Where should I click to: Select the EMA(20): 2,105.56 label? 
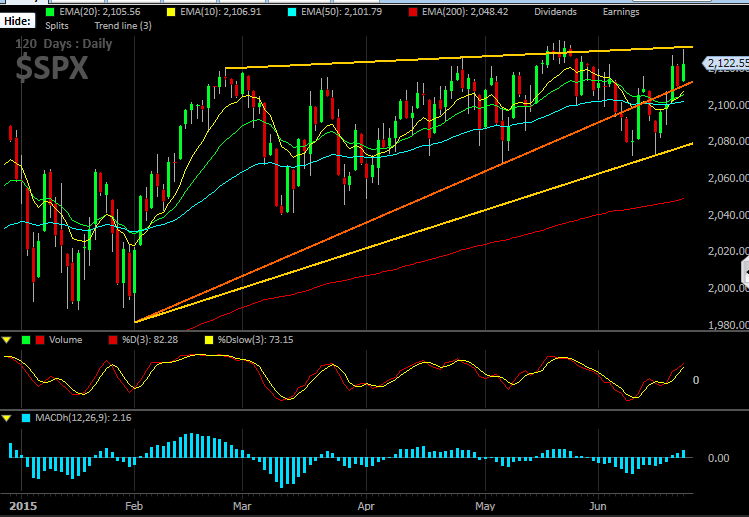pos(100,12)
